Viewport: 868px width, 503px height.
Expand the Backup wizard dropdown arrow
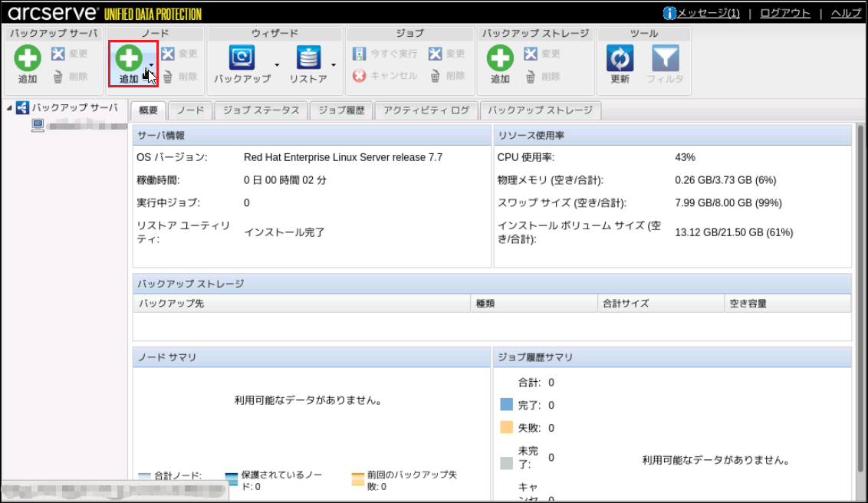pos(278,66)
